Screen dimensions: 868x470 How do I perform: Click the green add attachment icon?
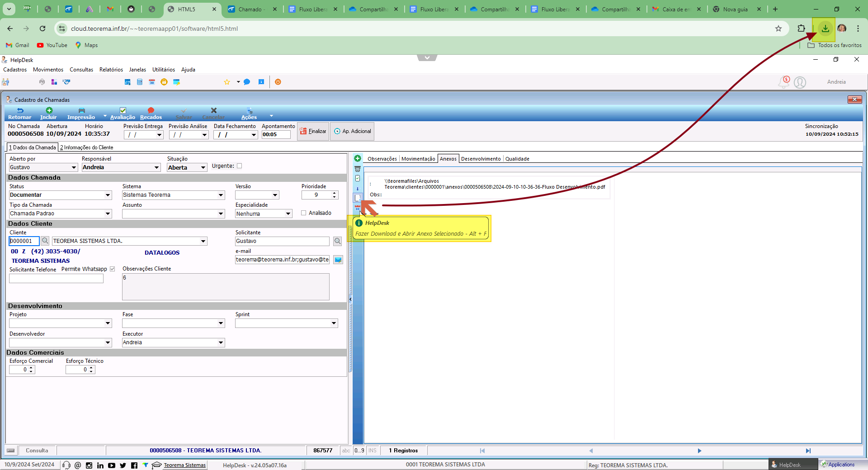[358, 158]
